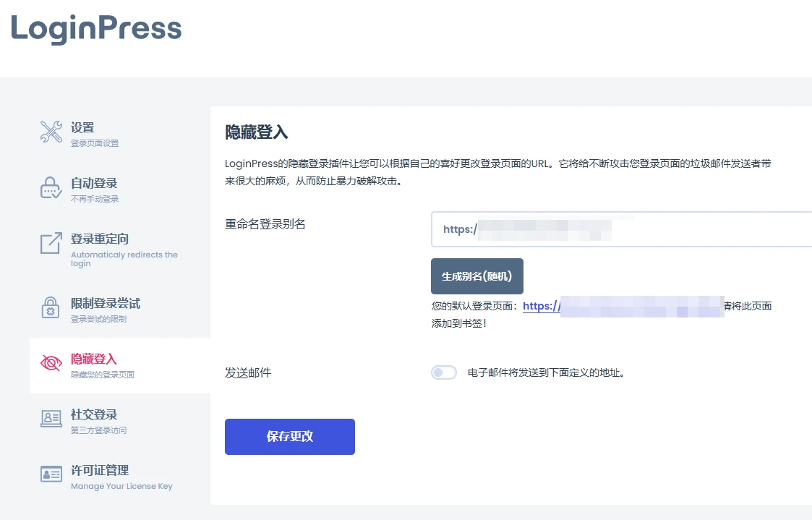Click the padlock icon next to 自动登录
The width and height of the screenshot is (812, 520).
[x=50, y=187]
